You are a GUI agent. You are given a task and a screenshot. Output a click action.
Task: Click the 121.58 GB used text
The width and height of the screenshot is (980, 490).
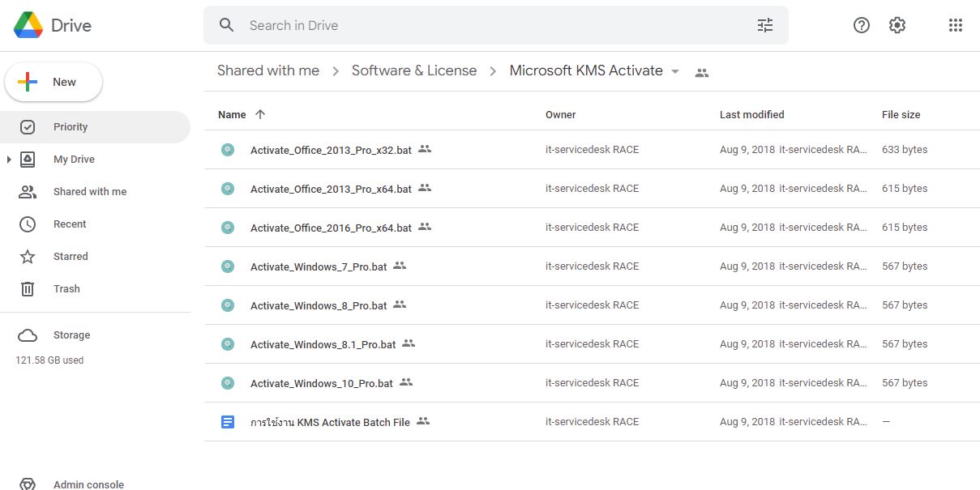coord(49,360)
